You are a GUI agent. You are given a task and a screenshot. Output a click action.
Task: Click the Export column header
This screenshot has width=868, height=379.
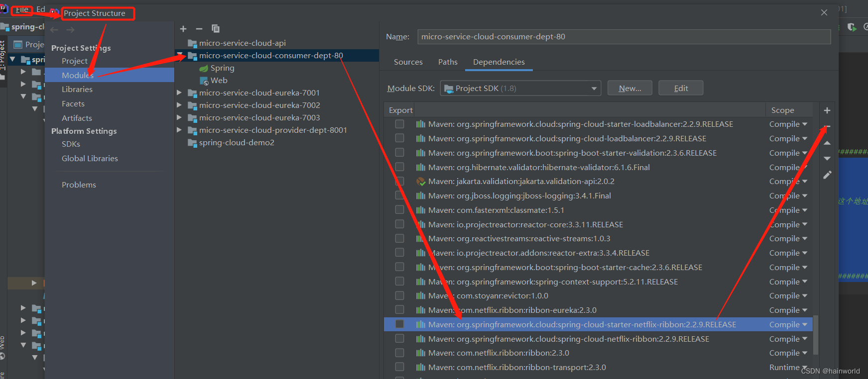pos(400,110)
